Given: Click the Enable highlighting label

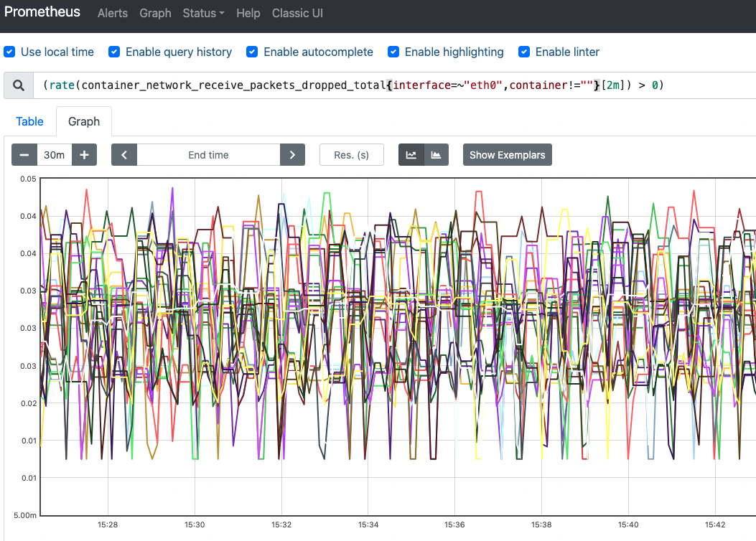Looking at the screenshot, I should 454,52.
